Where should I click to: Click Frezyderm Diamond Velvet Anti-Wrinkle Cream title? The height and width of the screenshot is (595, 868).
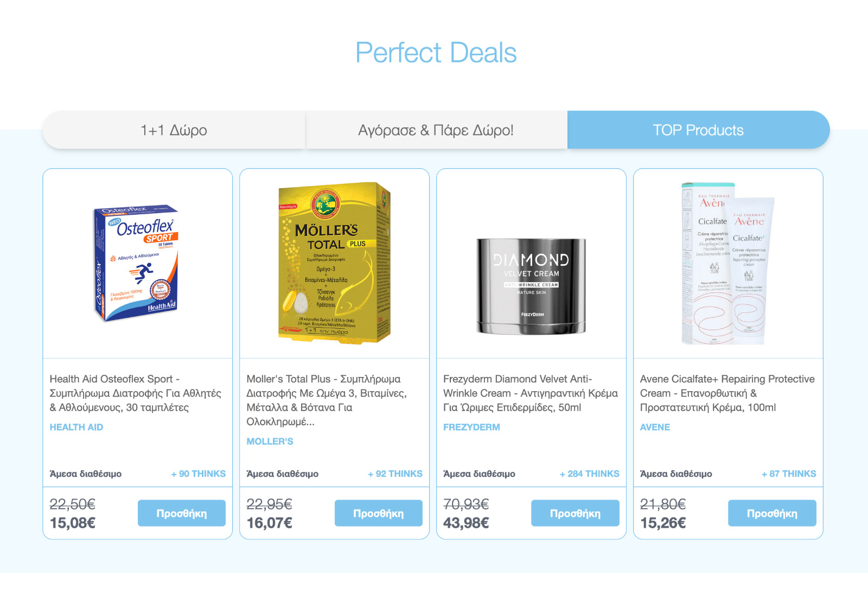pyautogui.click(x=530, y=393)
